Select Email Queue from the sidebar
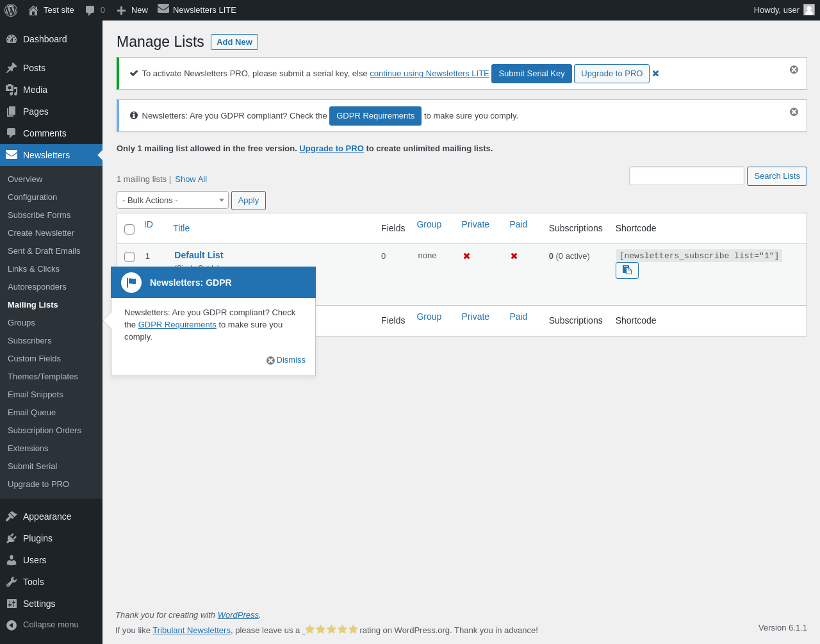Image resolution: width=820 pixels, height=644 pixels. [31, 413]
